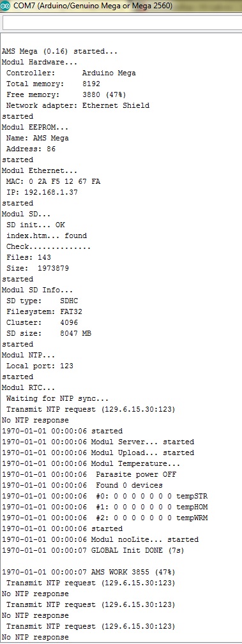Click the 'AMS Mega (0.16) started...' line
The image size is (242, 644).
pos(60,52)
